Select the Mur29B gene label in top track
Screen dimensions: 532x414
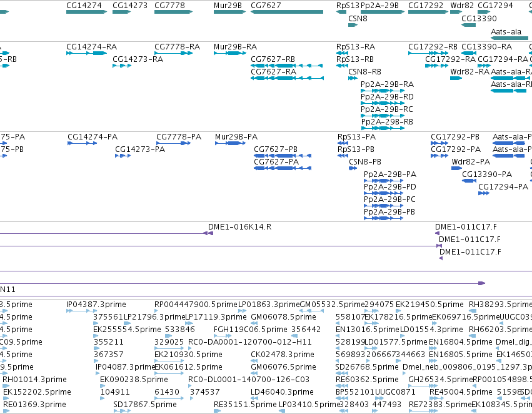click(228, 6)
